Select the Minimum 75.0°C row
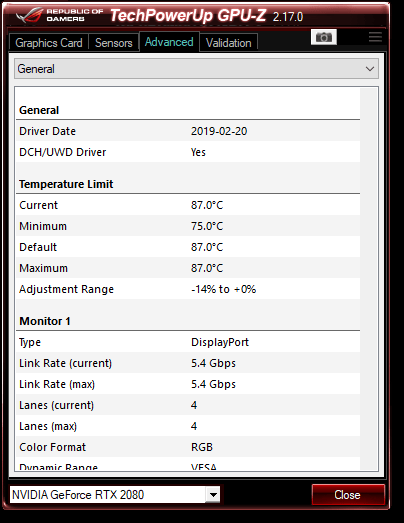This screenshot has width=404, height=523. pyautogui.click(x=188, y=226)
